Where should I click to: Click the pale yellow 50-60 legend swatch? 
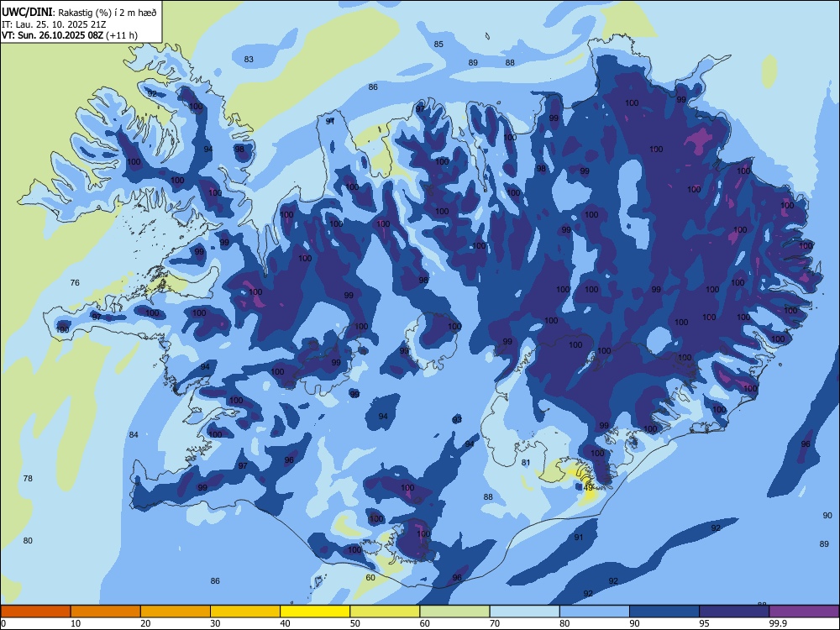click(385, 612)
